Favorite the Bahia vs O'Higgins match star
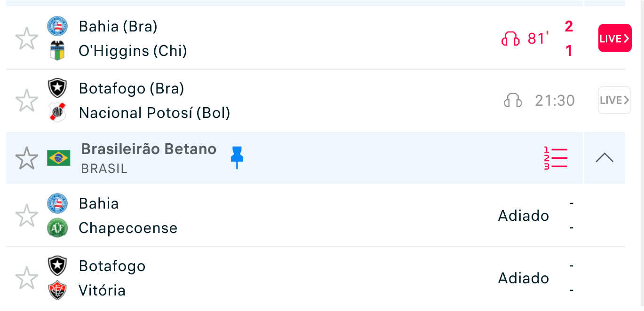 (x=27, y=39)
